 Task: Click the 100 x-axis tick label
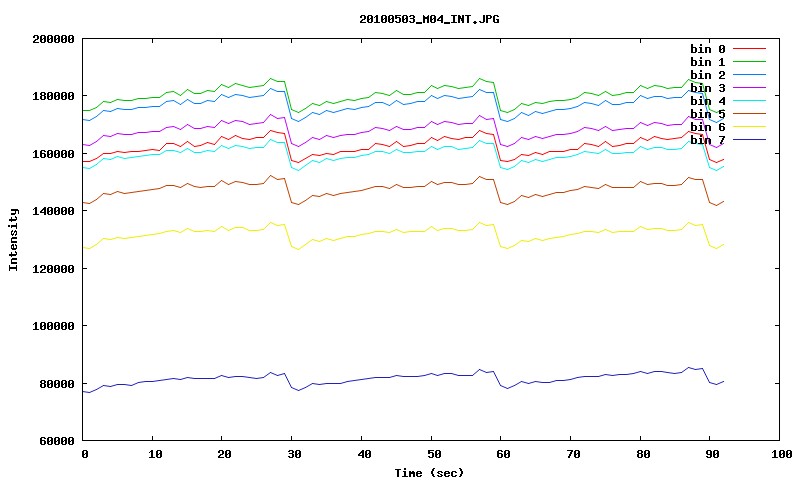coord(782,454)
